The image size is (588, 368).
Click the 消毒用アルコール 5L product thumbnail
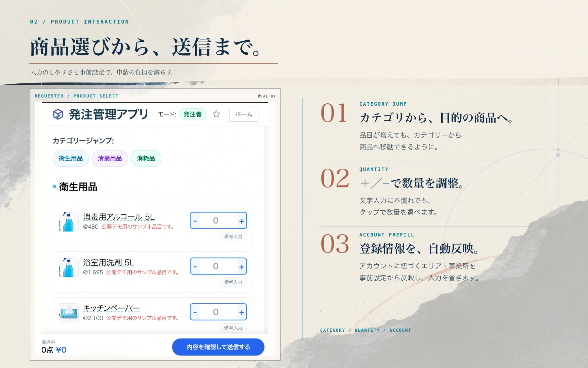tap(69, 222)
